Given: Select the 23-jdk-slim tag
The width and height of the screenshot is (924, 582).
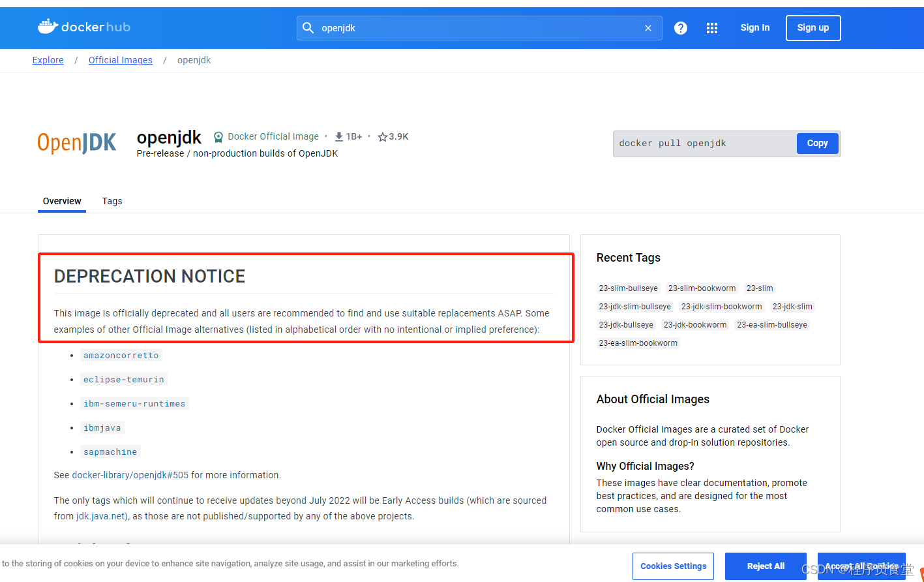Looking at the screenshot, I should click(792, 307).
